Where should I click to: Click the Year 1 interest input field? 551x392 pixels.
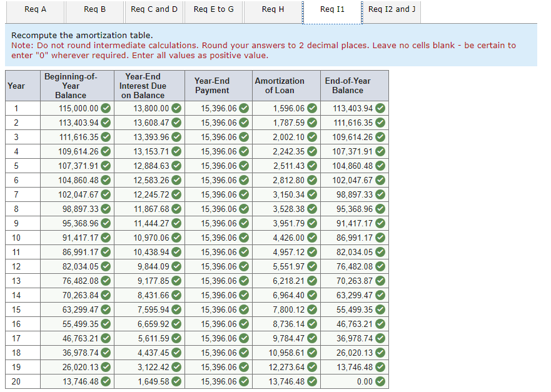click(x=150, y=108)
